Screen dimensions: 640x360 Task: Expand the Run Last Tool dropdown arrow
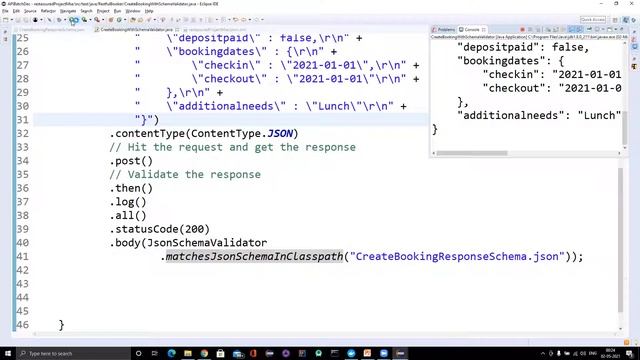point(90,20)
